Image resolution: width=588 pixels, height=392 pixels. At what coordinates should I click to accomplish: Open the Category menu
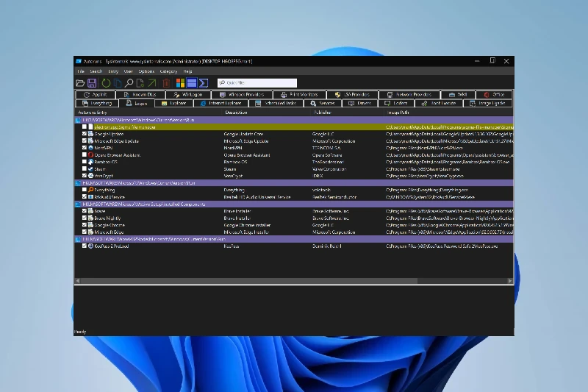[168, 71]
